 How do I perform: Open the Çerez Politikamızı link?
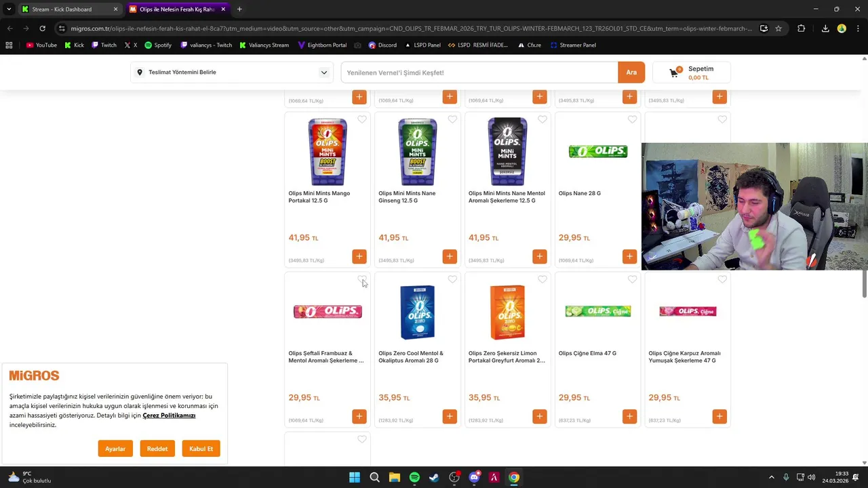169,415
